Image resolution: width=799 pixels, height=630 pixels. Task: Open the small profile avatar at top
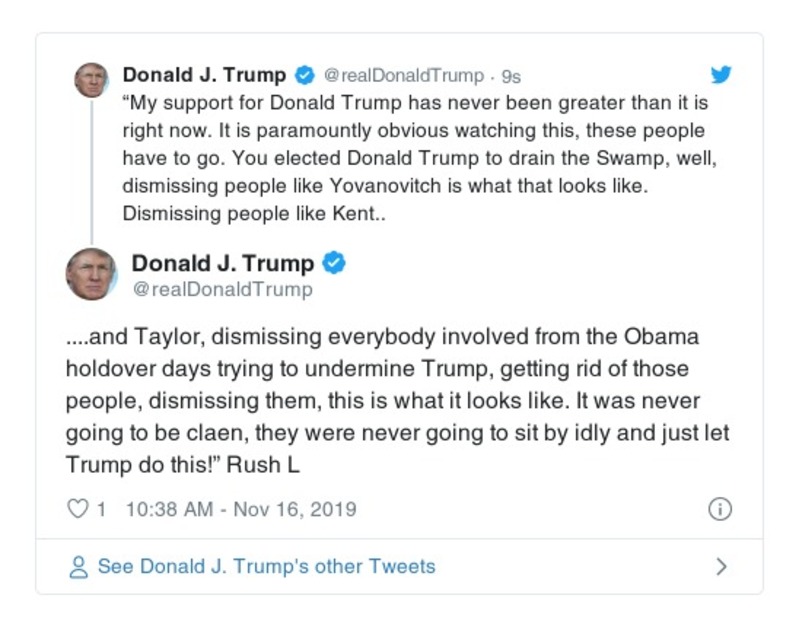pyautogui.click(x=91, y=80)
